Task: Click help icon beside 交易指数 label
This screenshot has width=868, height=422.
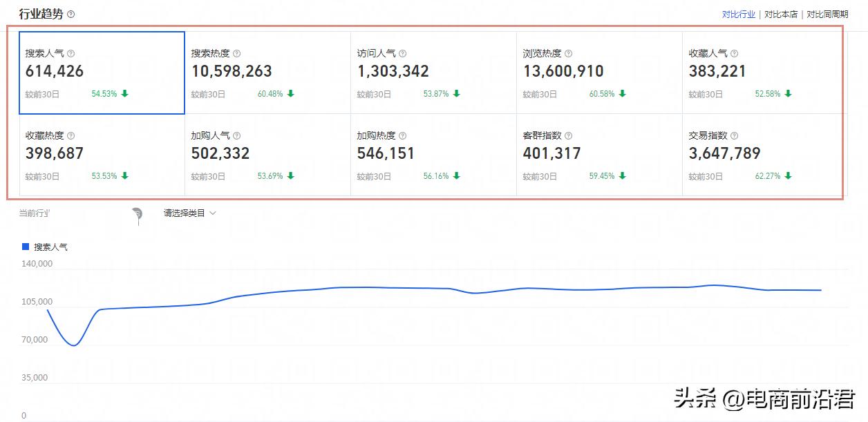Action: coord(735,136)
